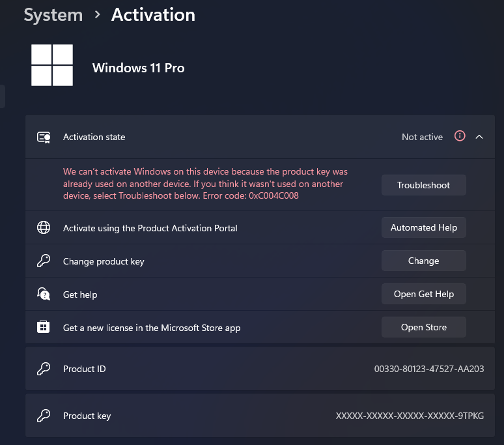This screenshot has width=504, height=445.
Task: Click Activate using the Product Activation Portal text
Action: [x=150, y=228]
